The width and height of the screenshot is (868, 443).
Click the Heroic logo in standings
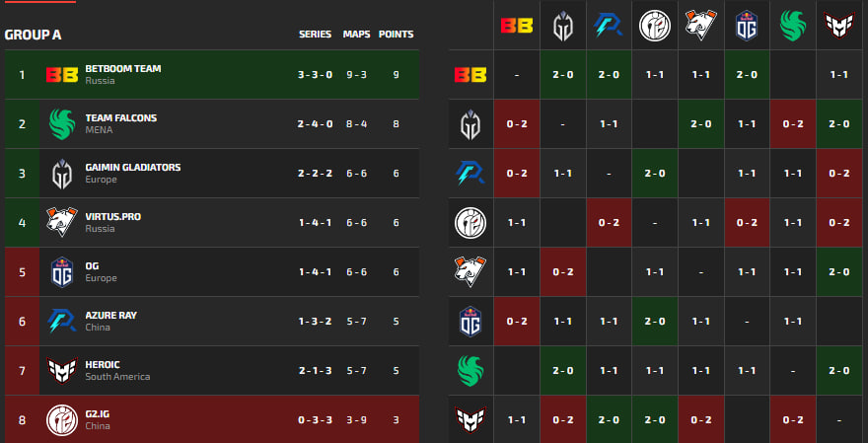(x=62, y=371)
